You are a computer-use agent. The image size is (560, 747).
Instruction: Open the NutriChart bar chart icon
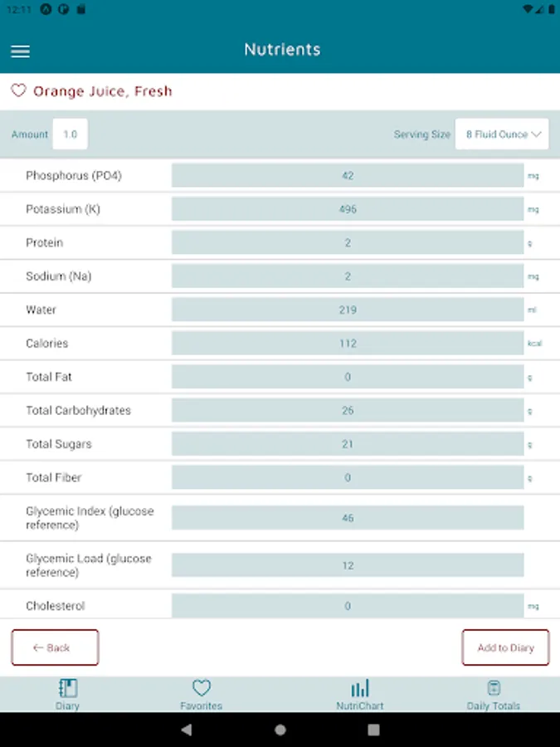click(360, 688)
